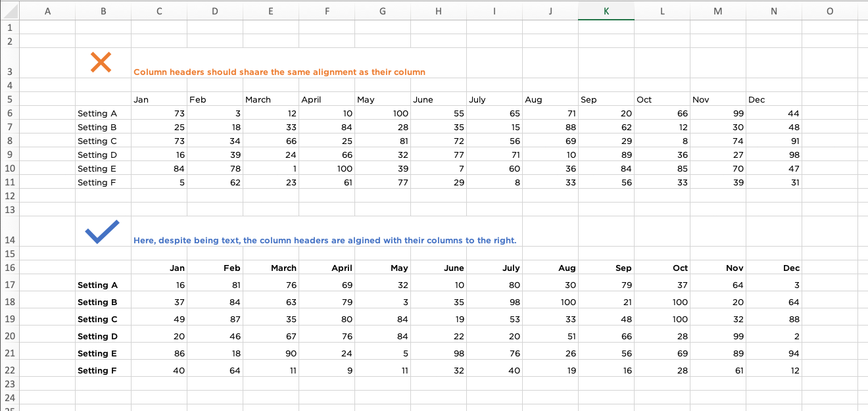Screen dimensions: 868x411
Task: Click 'Setting C' label in row 8
Action: (97, 141)
